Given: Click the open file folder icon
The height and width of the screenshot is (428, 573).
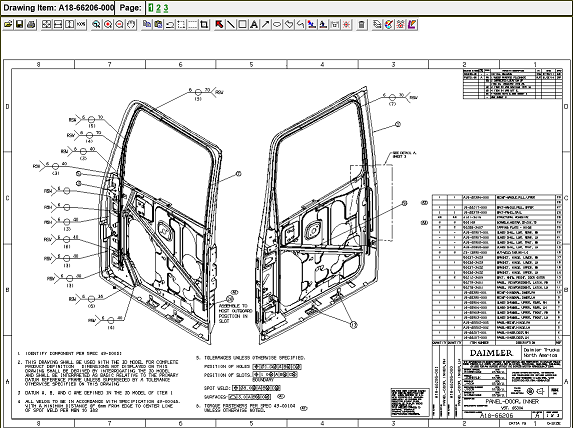Looking at the screenshot, I should (8, 24).
